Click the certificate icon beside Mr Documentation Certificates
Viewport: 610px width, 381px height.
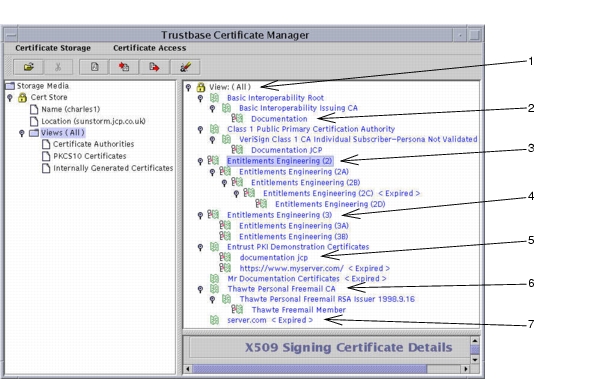pos(214,278)
